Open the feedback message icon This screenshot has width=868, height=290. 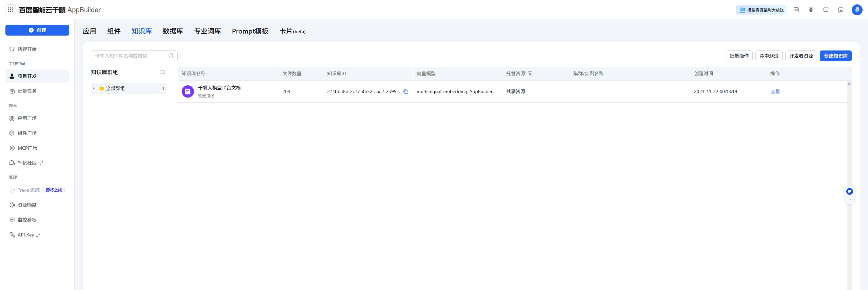coord(841,10)
